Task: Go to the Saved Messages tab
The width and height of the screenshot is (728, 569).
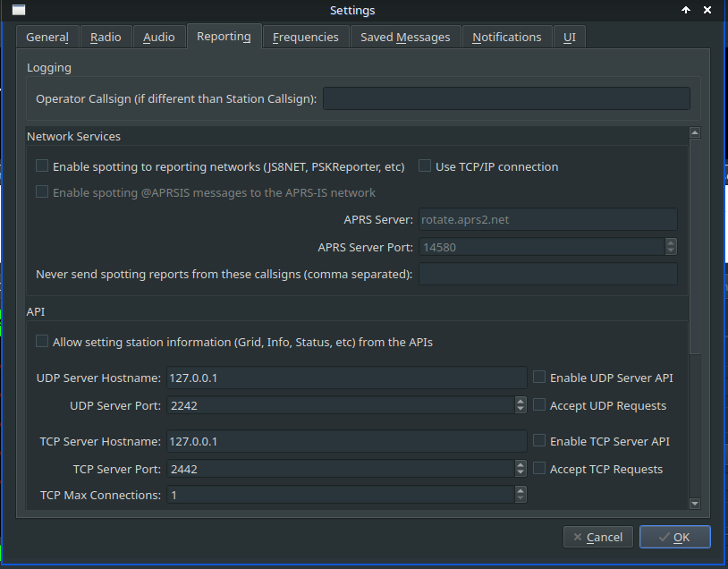Action: click(405, 38)
